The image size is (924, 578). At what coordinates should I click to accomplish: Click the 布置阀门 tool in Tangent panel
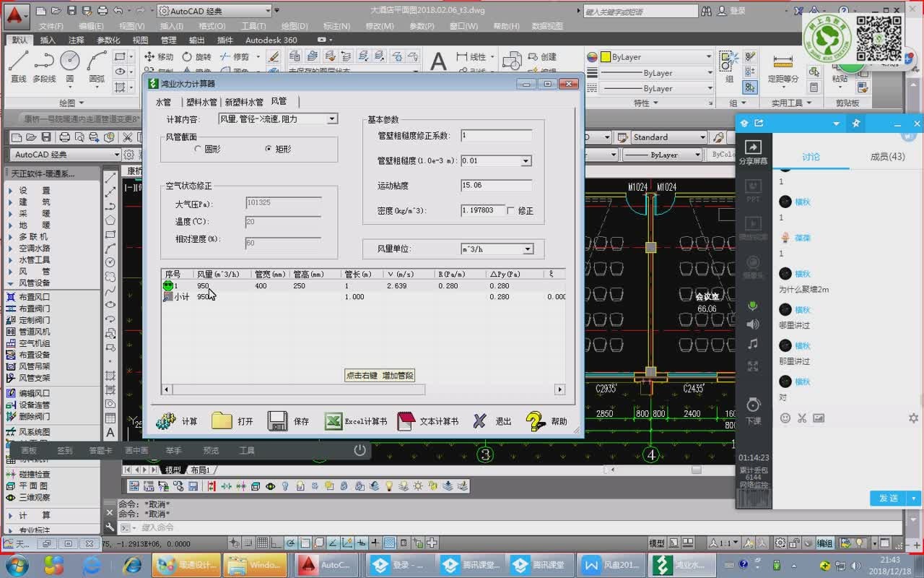28,309
